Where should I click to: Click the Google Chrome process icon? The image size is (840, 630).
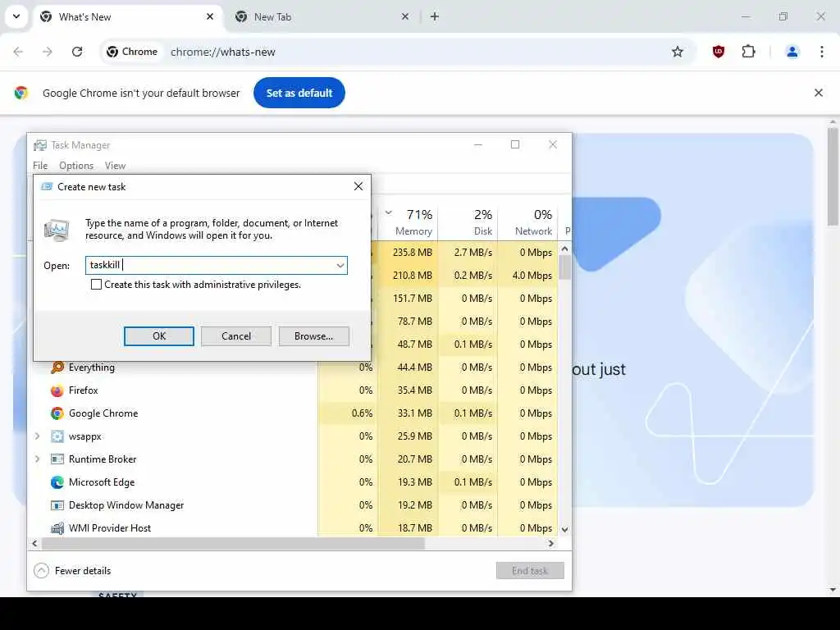click(x=57, y=413)
